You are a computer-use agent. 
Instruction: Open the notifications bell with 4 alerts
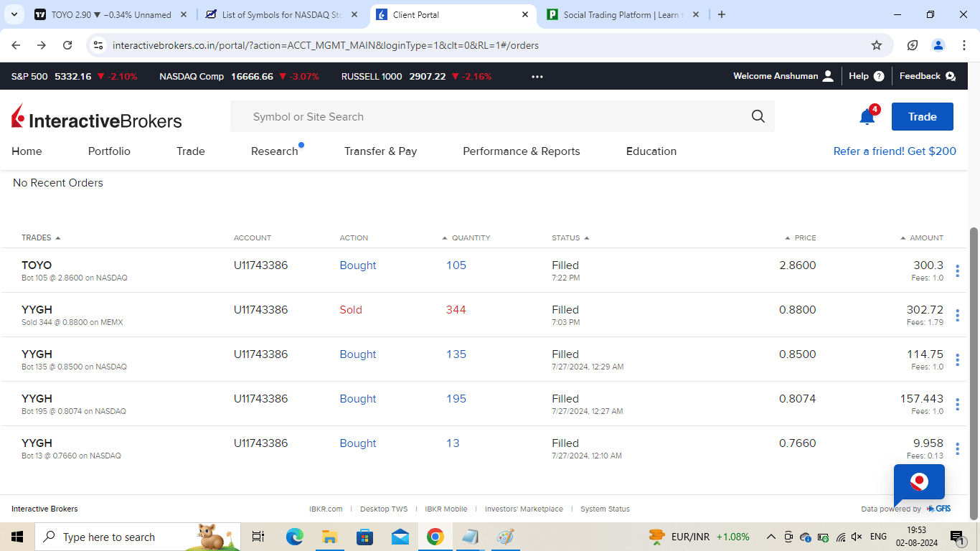coord(868,116)
